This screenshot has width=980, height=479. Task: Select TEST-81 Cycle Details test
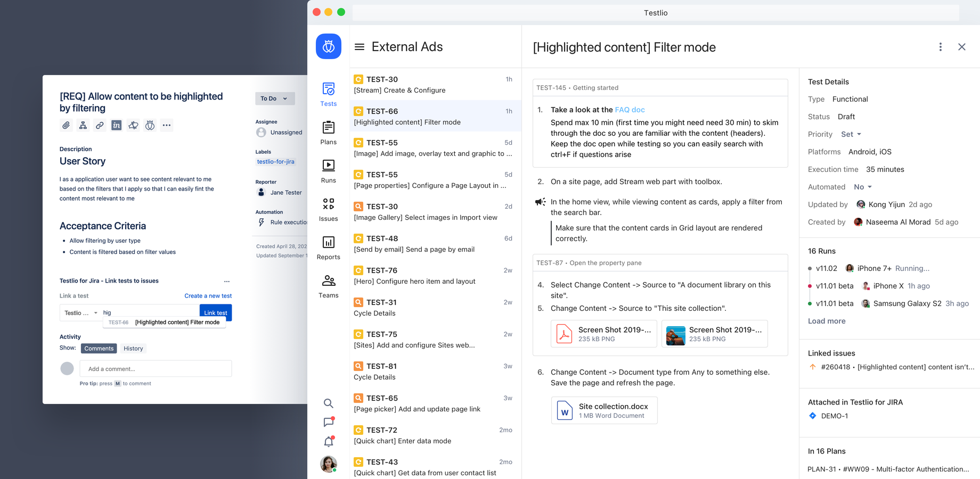[x=435, y=371]
